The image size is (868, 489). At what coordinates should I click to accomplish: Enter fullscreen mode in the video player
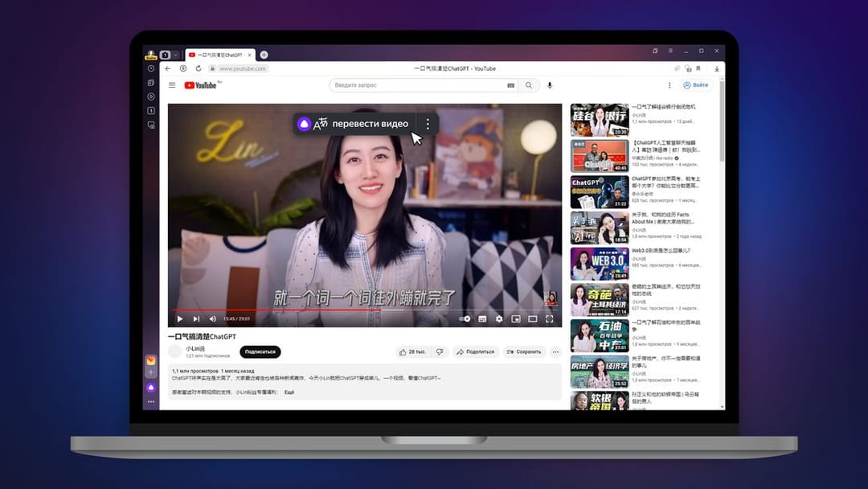pyautogui.click(x=550, y=318)
